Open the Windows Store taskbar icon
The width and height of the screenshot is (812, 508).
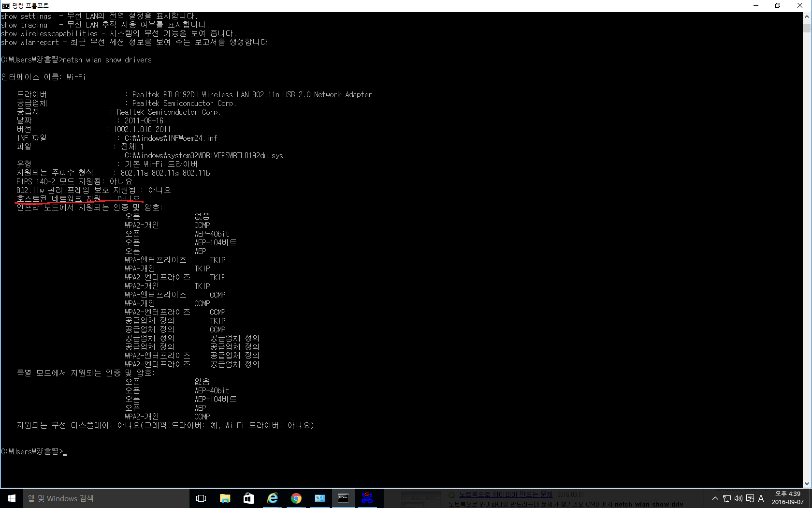248,498
